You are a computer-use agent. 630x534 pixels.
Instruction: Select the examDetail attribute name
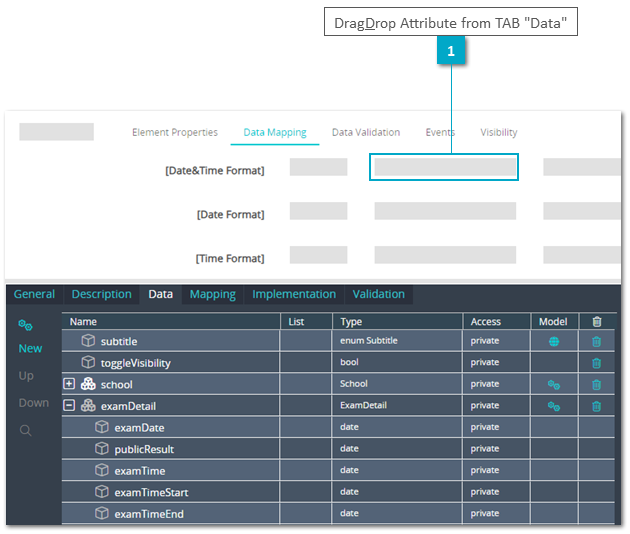click(128, 406)
